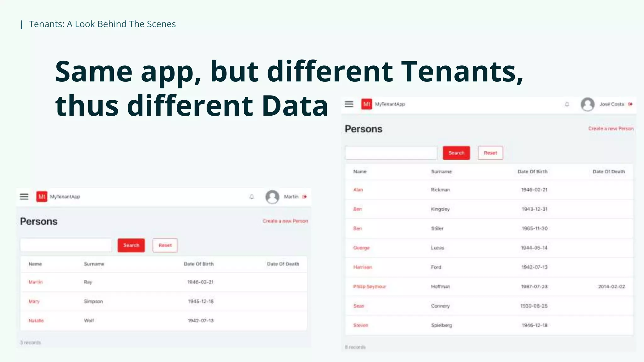
Task: Click Surname header in José Costa's table
Action: click(x=441, y=172)
